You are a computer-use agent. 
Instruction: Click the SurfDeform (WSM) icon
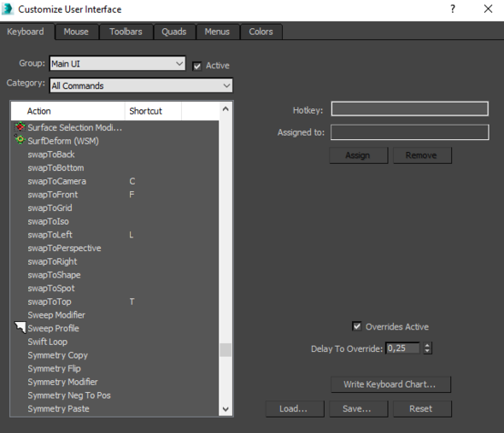(20, 140)
